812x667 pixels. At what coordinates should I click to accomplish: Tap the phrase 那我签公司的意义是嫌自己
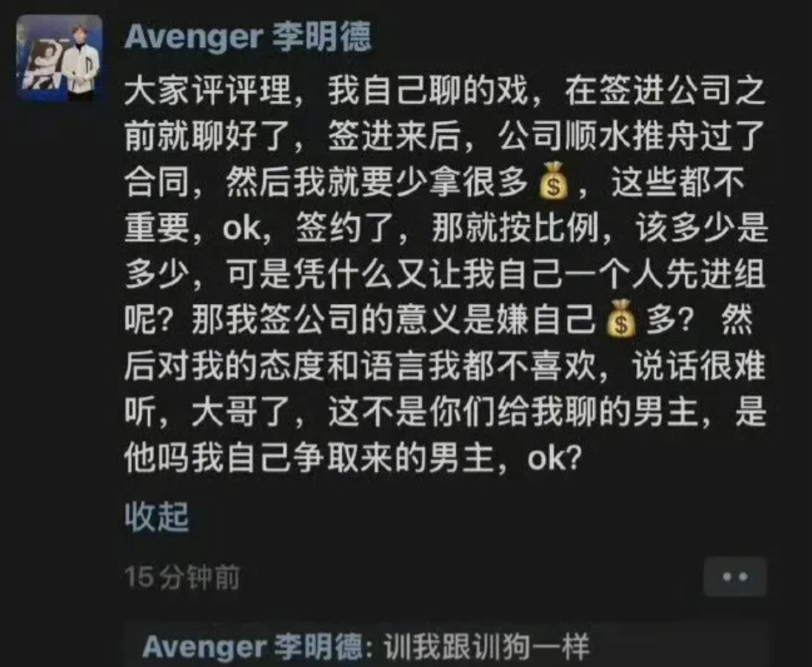tap(393, 318)
